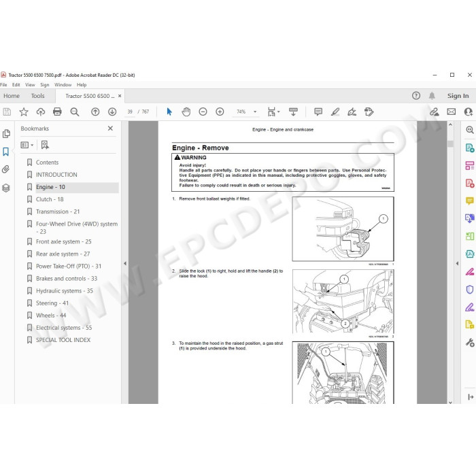Open the find text magnifier
The height and width of the screenshot is (476, 476).
(x=75, y=112)
